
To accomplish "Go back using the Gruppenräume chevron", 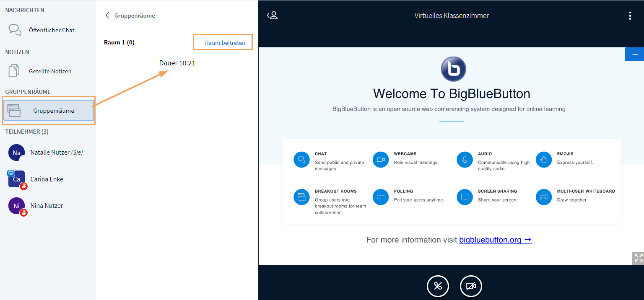I will [x=107, y=15].
